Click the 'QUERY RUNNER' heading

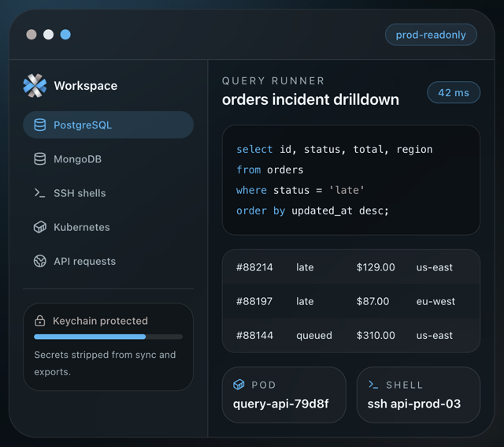point(273,80)
